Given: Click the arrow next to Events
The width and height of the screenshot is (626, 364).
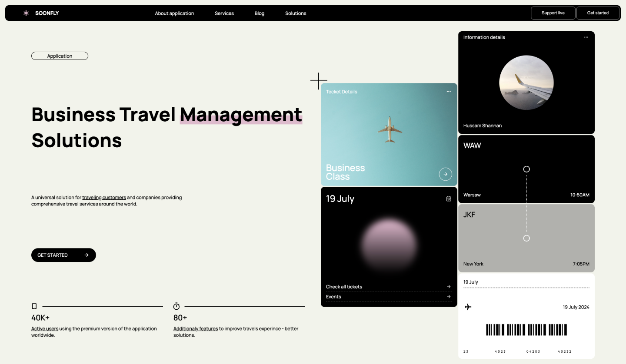Looking at the screenshot, I should [449, 297].
